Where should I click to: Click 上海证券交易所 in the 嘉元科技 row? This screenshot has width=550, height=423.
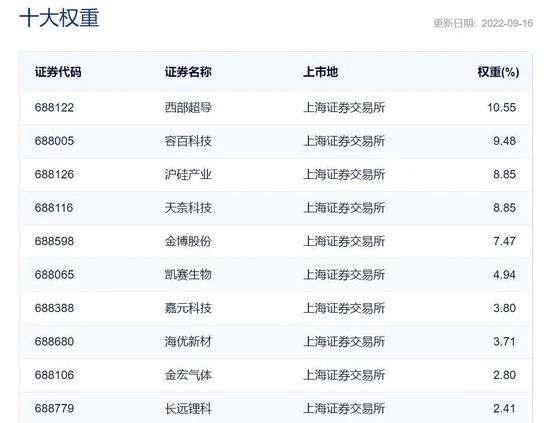pos(344,308)
